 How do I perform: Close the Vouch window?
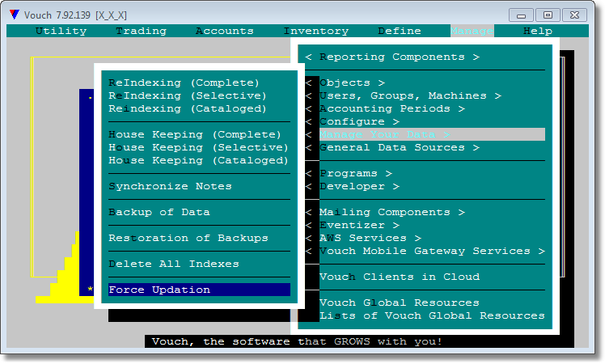pyautogui.click(x=574, y=15)
